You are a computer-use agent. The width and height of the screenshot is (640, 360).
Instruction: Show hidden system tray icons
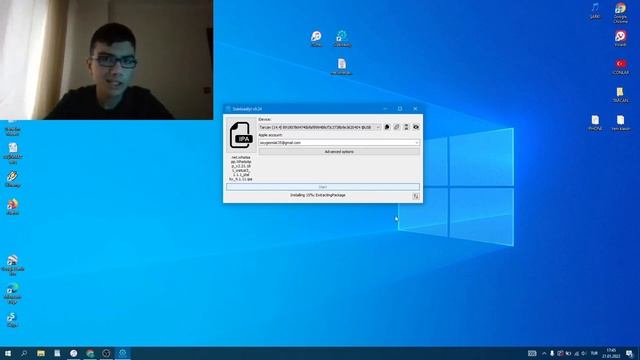[544, 353]
